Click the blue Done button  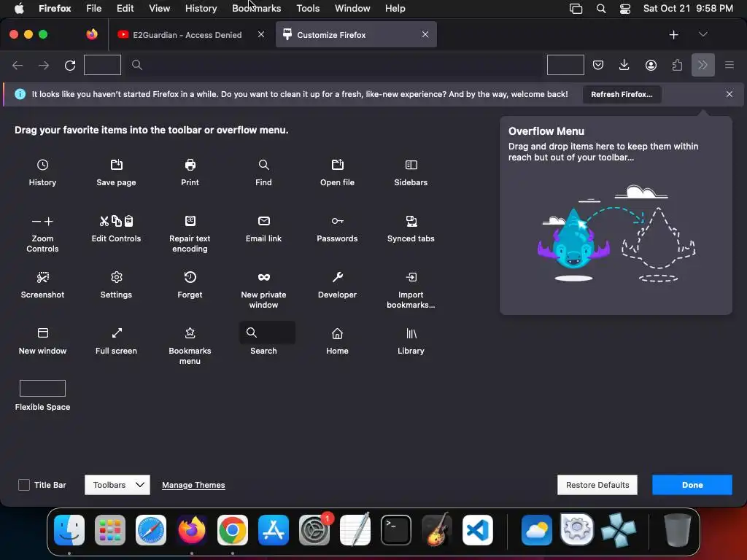(692, 485)
